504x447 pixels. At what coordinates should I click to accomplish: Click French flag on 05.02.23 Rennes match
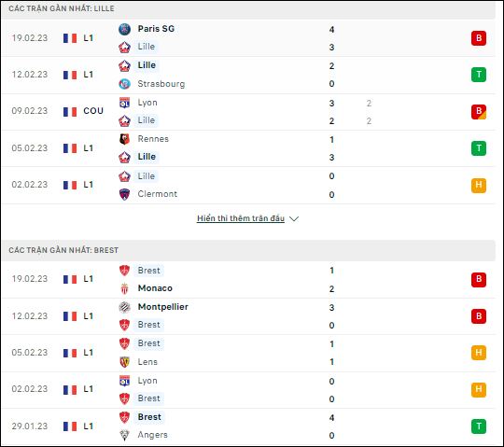coord(70,148)
